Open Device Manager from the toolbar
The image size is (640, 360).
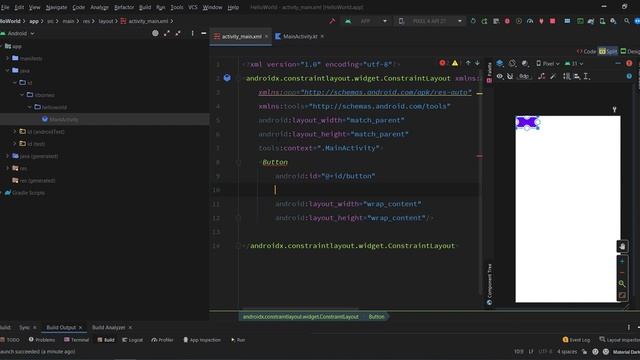[x=602, y=21]
